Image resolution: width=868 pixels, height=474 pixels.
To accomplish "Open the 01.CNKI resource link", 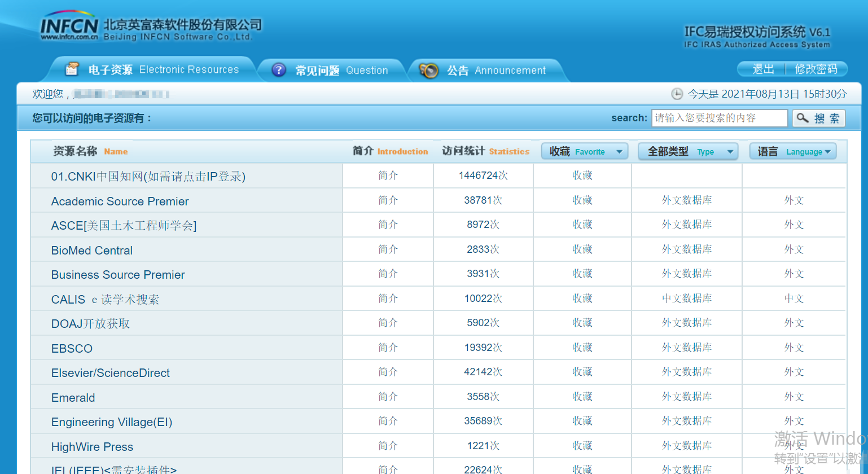I will 148,177.
